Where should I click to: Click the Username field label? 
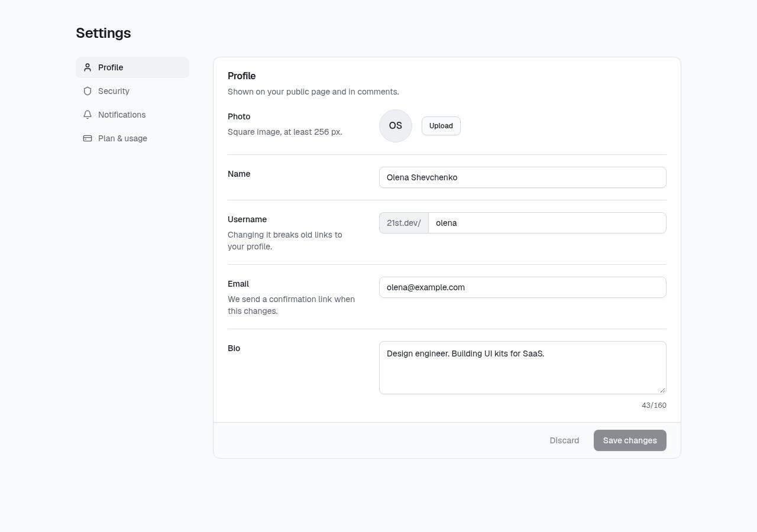pyautogui.click(x=247, y=219)
